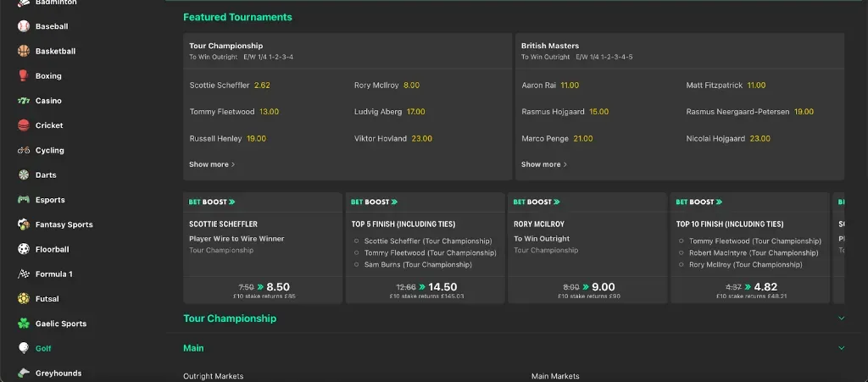Click boosted 8.50 odds for Scottie Scheffler
868x382 pixels.
pos(278,287)
